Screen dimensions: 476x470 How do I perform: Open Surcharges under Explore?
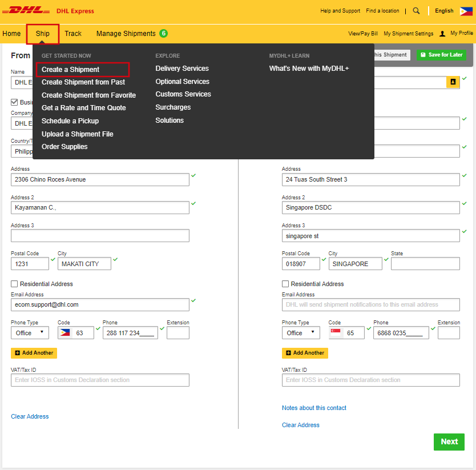click(x=173, y=107)
